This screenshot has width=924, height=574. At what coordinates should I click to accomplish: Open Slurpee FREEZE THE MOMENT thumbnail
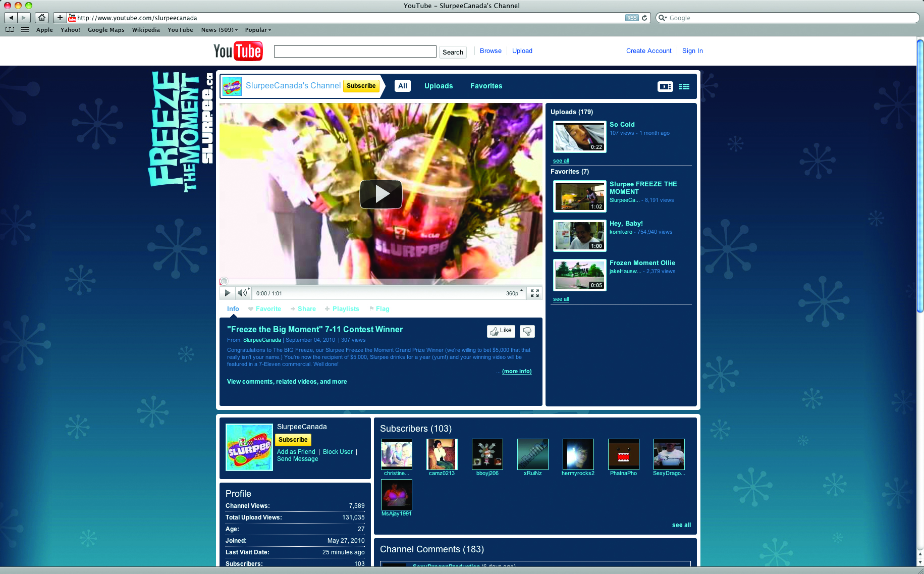point(580,196)
